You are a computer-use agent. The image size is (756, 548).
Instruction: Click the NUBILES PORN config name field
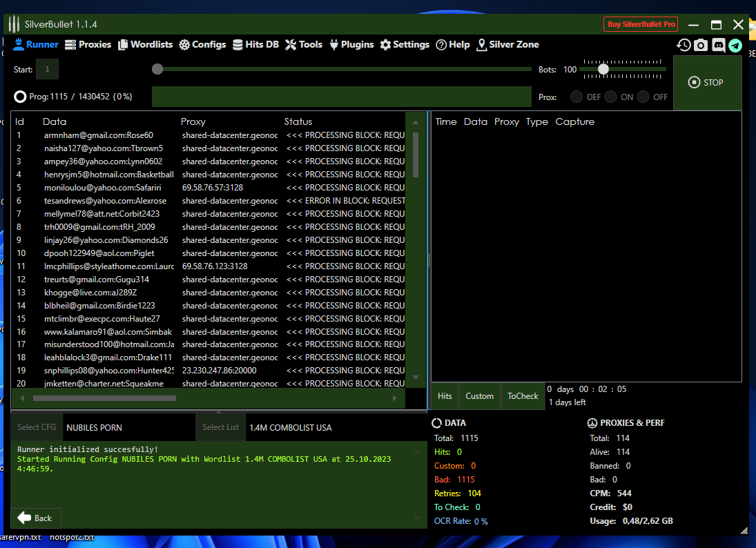coord(129,427)
